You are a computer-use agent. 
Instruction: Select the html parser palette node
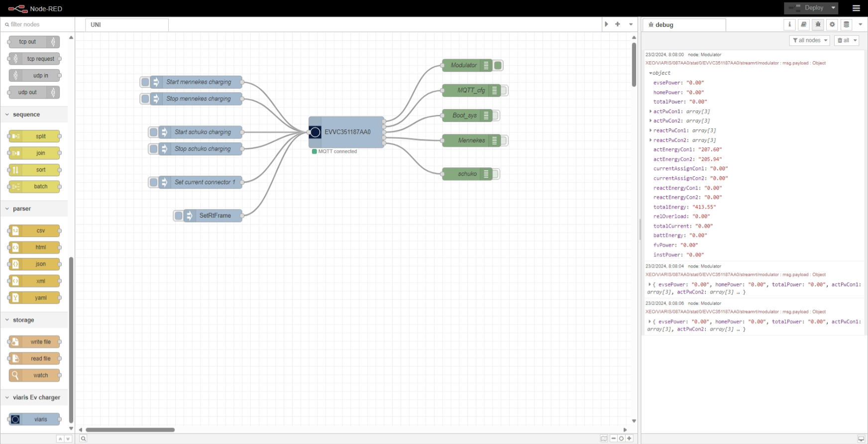34,247
